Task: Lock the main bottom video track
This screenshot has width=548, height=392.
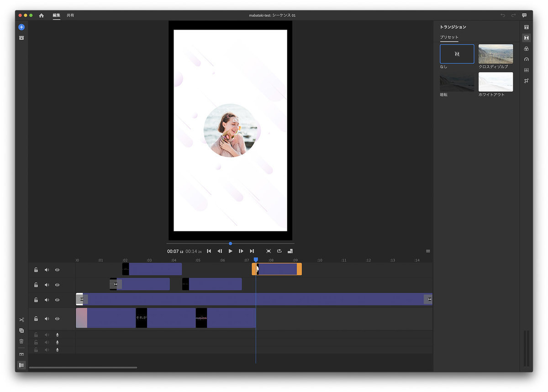Action: coord(36,319)
